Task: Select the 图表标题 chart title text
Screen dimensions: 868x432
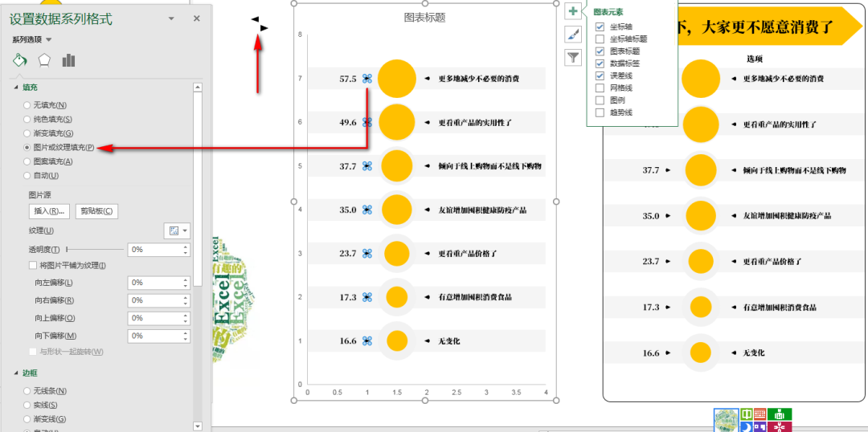Action: point(424,18)
